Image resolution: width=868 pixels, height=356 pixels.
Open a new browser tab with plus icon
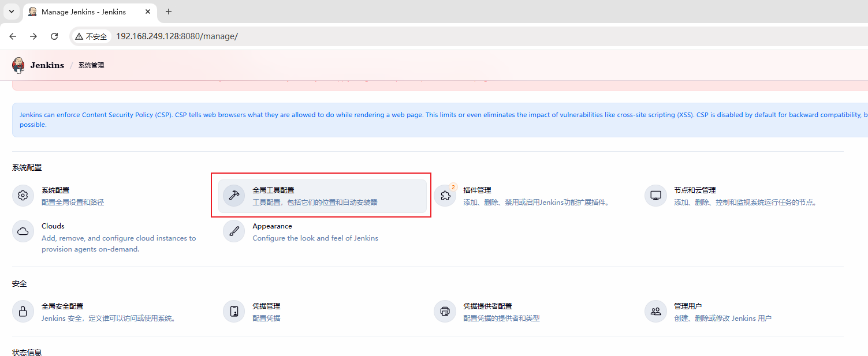coord(169,12)
